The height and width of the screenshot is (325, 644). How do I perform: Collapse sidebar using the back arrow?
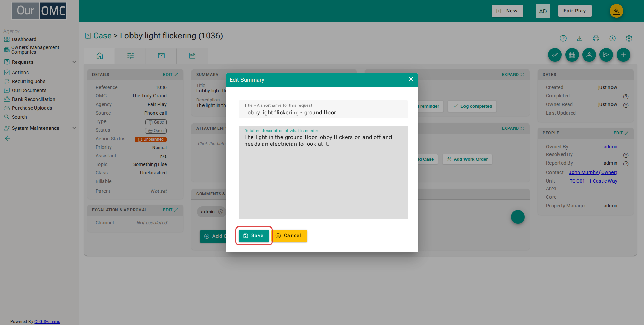(x=8, y=138)
